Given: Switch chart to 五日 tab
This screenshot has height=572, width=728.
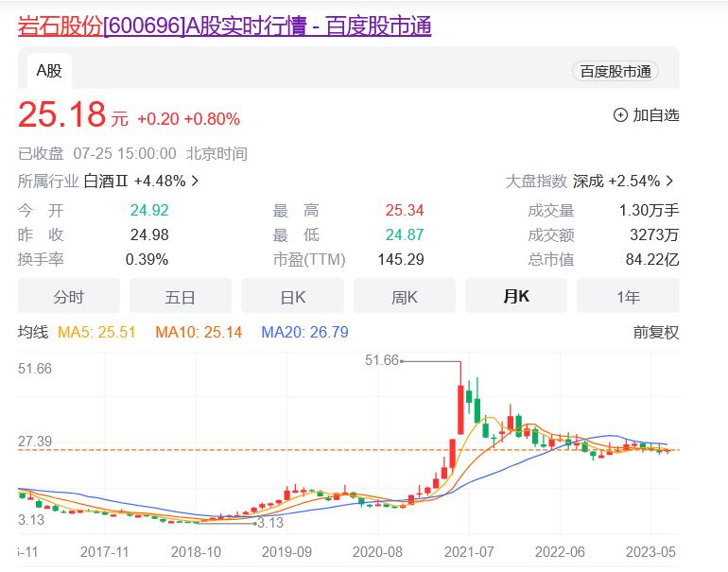Looking at the screenshot, I should point(181,296).
